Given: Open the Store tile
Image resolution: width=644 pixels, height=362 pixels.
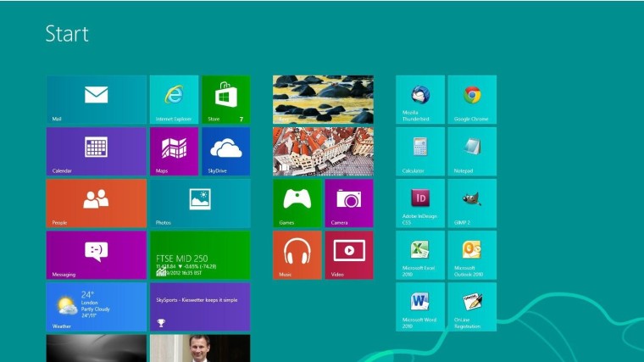Looking at the screenshot, I should (226, 99).
